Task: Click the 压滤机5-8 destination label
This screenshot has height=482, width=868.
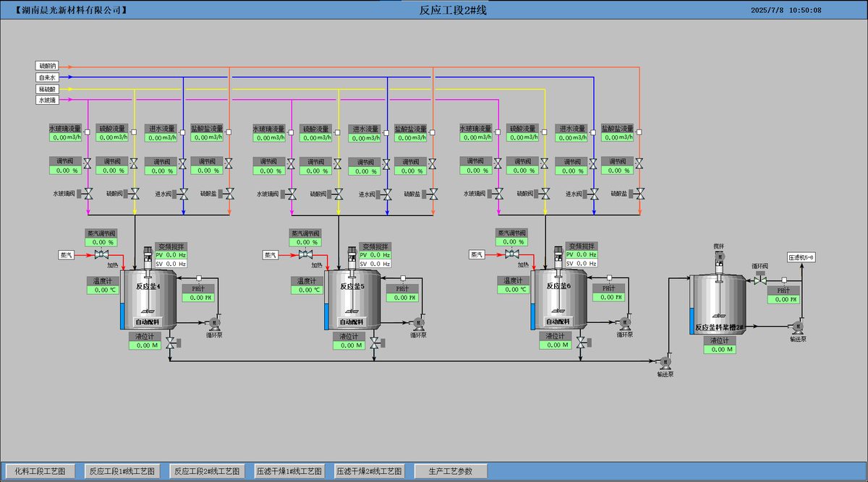Action: pos(801,257)
